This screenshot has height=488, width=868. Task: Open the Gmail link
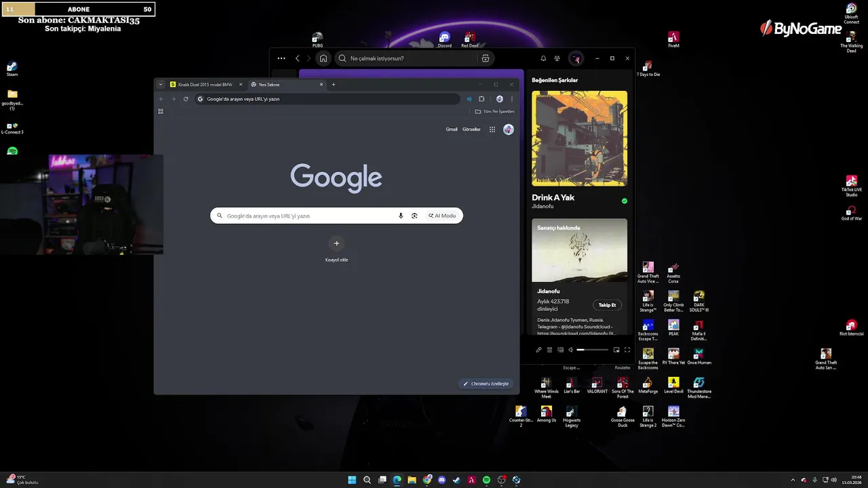(452, 129)
